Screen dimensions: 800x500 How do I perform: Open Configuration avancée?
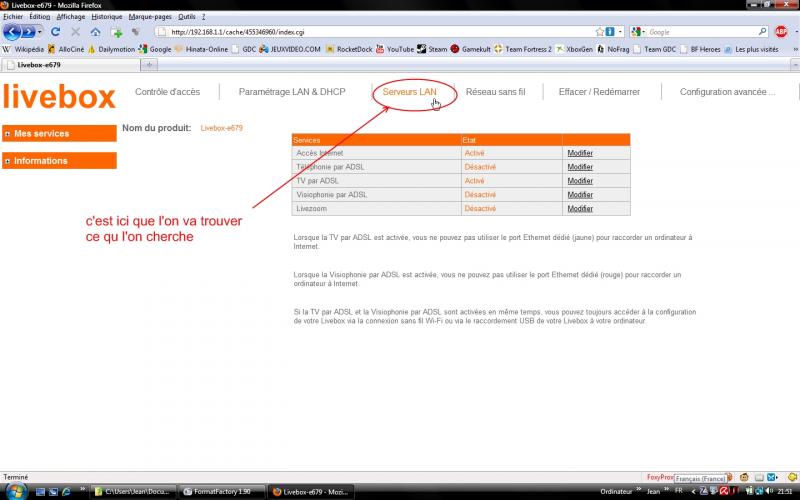click(x=727, y=92)
